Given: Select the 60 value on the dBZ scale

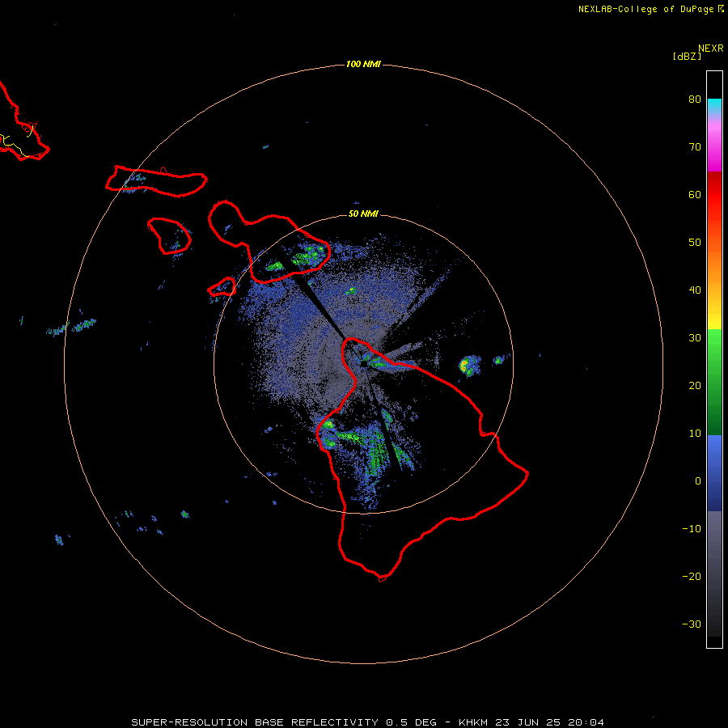Looking at the screenshot, I should (x=695, y=194).
